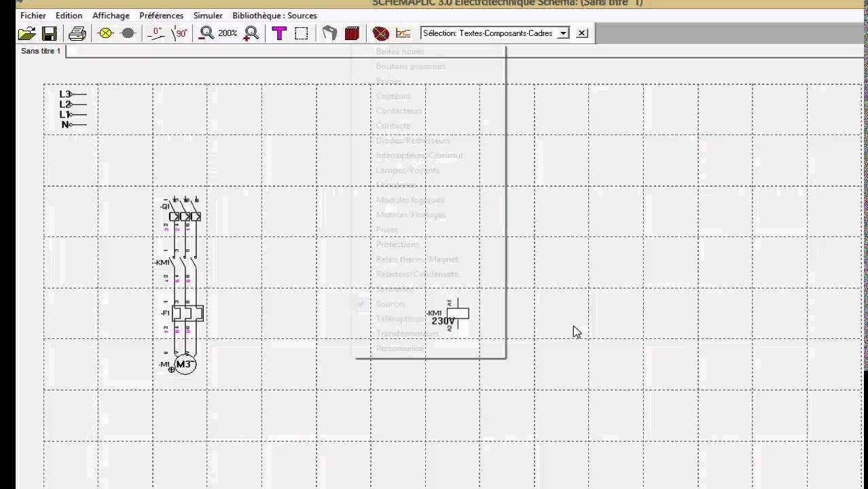Click the gray circle stop simulation icon

click(x=128, y=33)
